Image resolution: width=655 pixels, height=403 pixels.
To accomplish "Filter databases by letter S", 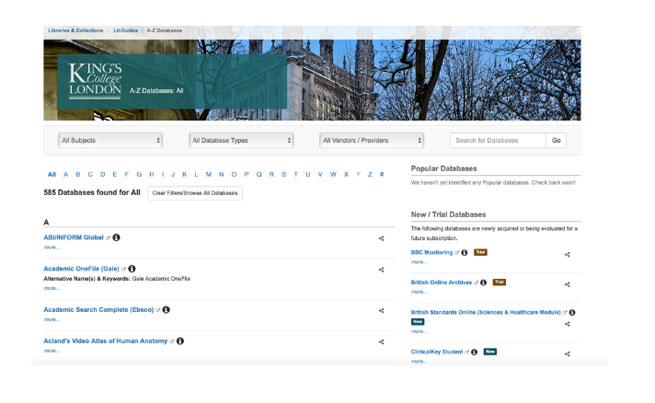I will coord(284,174).
